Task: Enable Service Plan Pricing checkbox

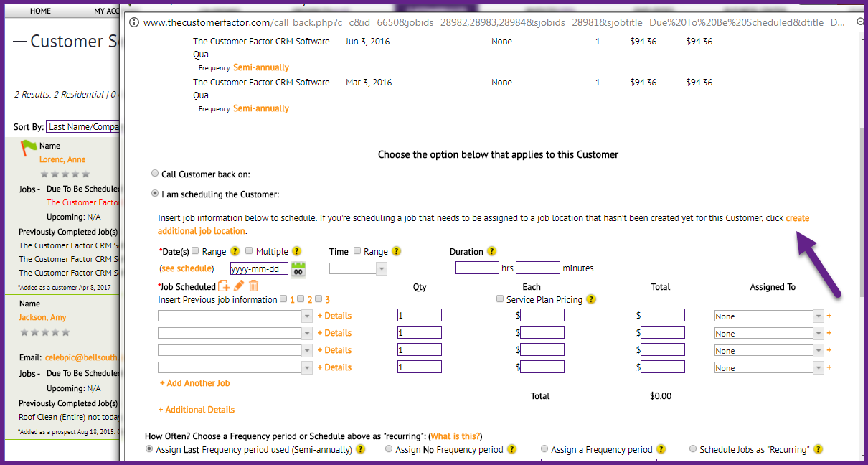Action: [x=500, y=299]
